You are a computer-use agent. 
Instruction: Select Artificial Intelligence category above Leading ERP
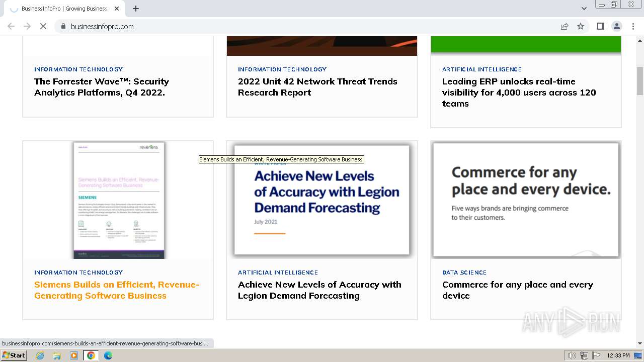(x=482, y=69)
